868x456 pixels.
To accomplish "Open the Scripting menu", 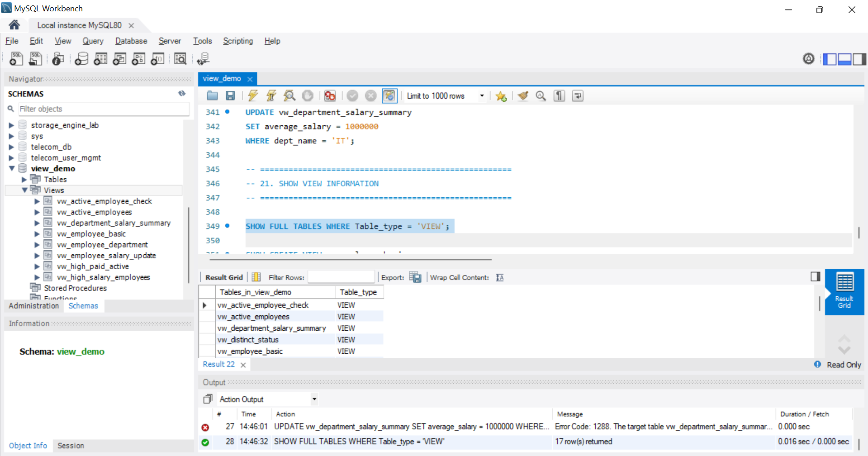I will [x=238, y=41].
